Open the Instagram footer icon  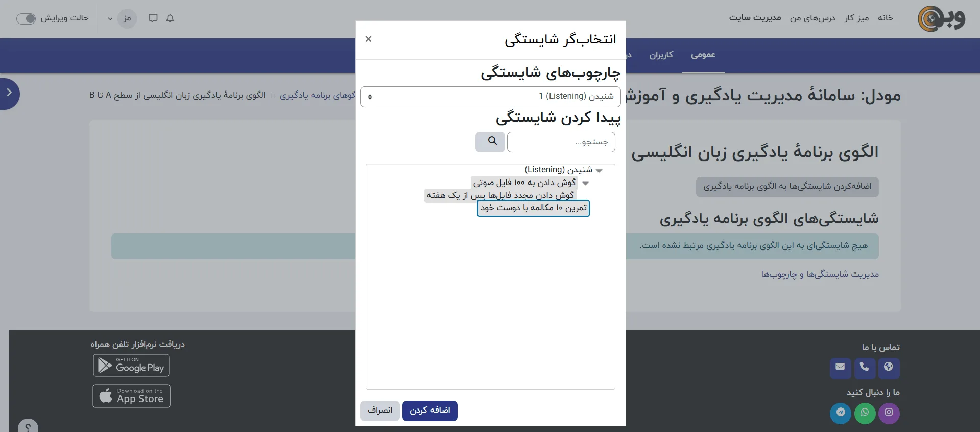pos(889,413)
